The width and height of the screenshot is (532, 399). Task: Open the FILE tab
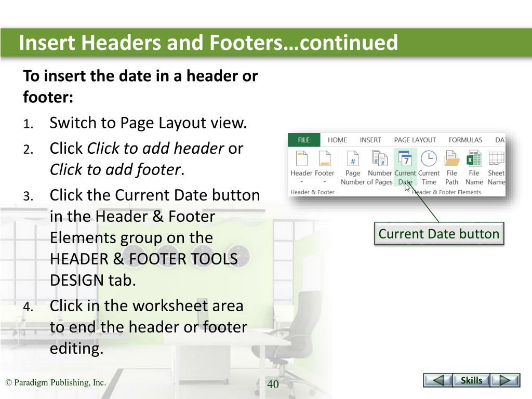(x=303, y=140)
